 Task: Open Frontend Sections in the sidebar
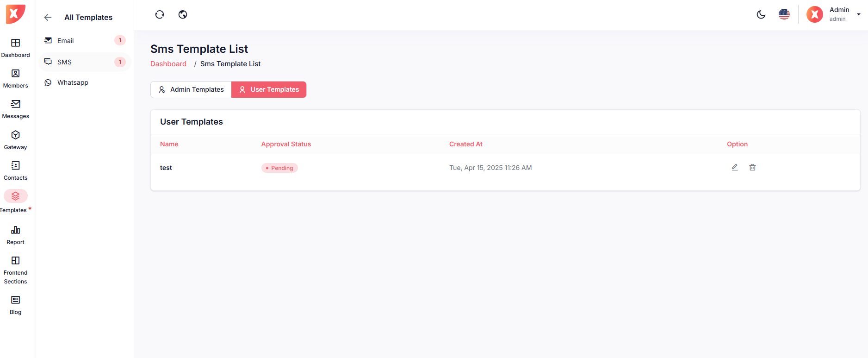pos(16,270)
